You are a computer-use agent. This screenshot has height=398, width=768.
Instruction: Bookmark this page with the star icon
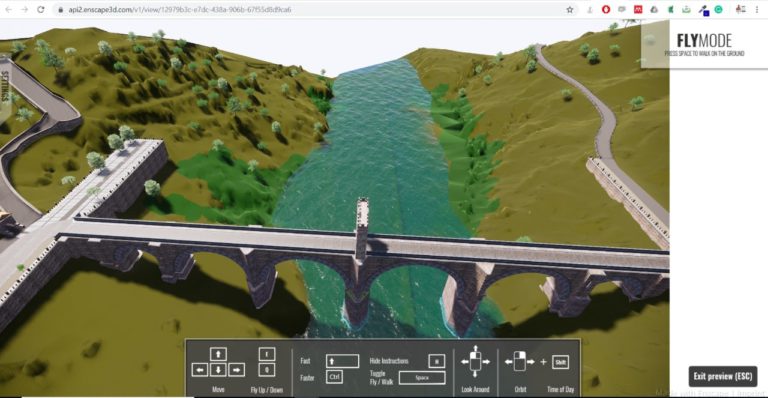[x=570, y=9]
